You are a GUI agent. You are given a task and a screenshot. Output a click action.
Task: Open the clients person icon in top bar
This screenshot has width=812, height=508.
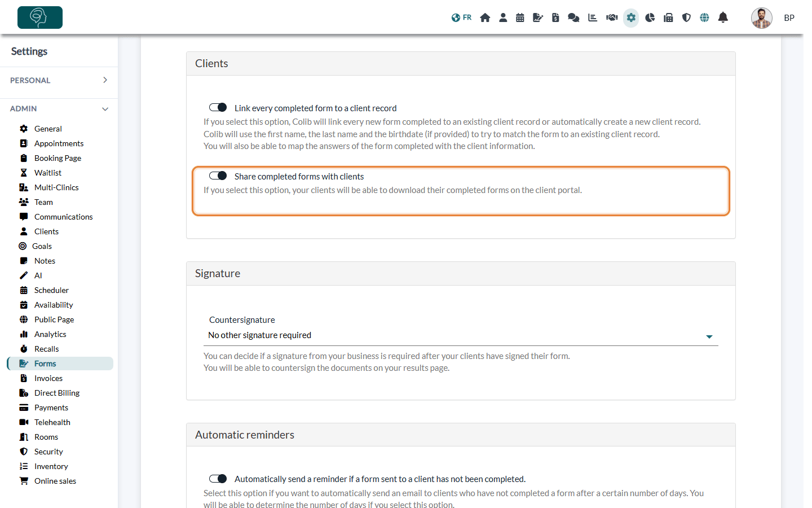coord(503,17)
